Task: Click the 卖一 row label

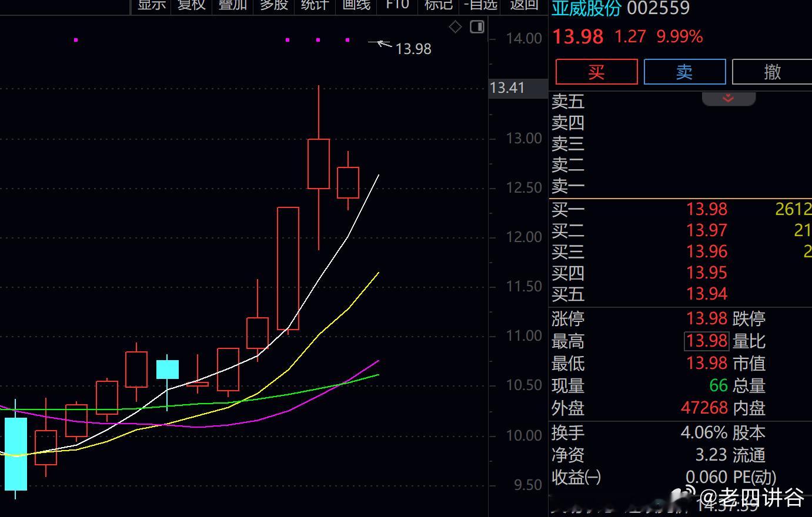Action: click(x=568, y=186)
